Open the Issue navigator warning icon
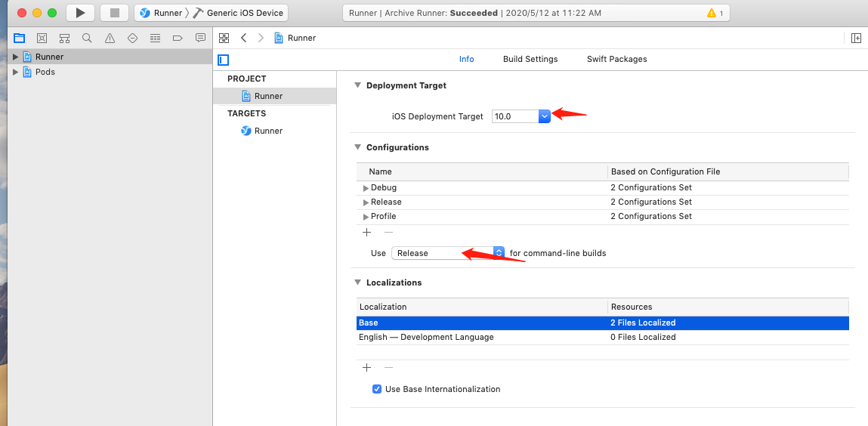This screenshot has height=426, width=868. pos(110,39)
